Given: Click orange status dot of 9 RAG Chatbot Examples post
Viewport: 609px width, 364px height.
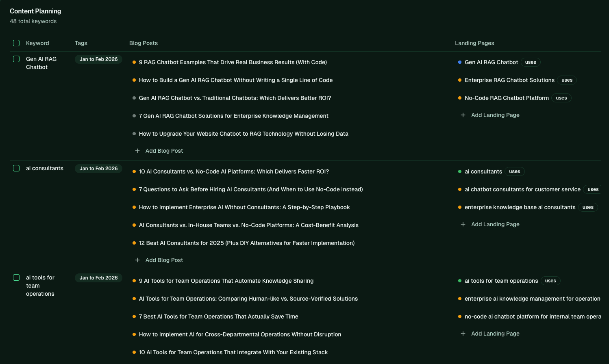Looking at the screenshot, I should click(134, 62).
